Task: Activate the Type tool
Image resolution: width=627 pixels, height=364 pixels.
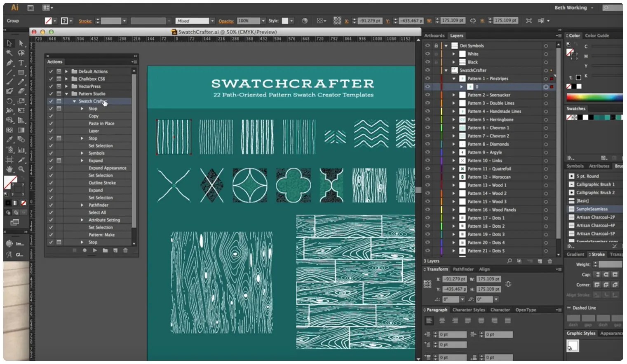Action: [x=21, y=63]
